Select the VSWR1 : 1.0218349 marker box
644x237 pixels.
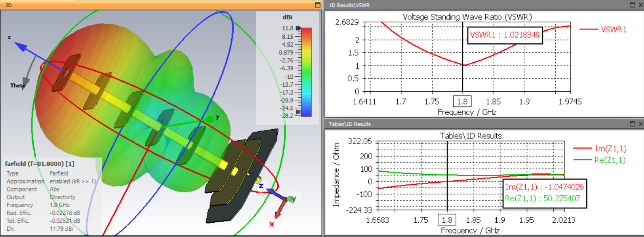click(505, 35)
